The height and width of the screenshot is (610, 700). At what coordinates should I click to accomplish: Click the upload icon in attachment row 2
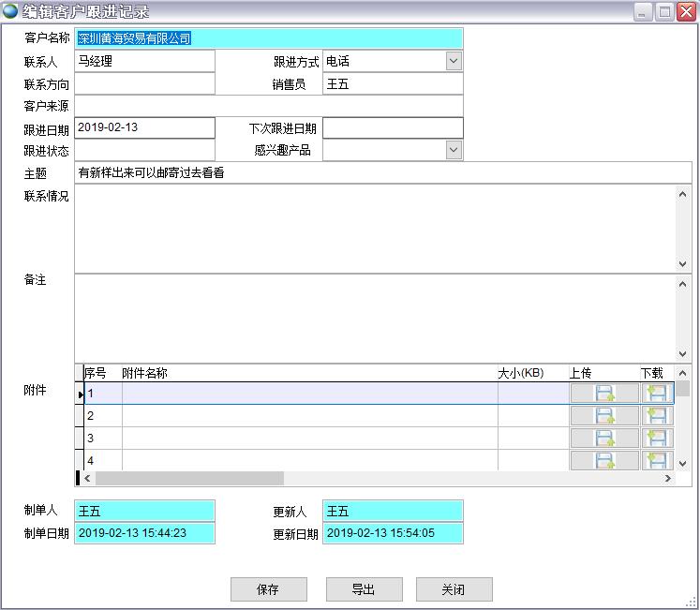tap(604, 416)
